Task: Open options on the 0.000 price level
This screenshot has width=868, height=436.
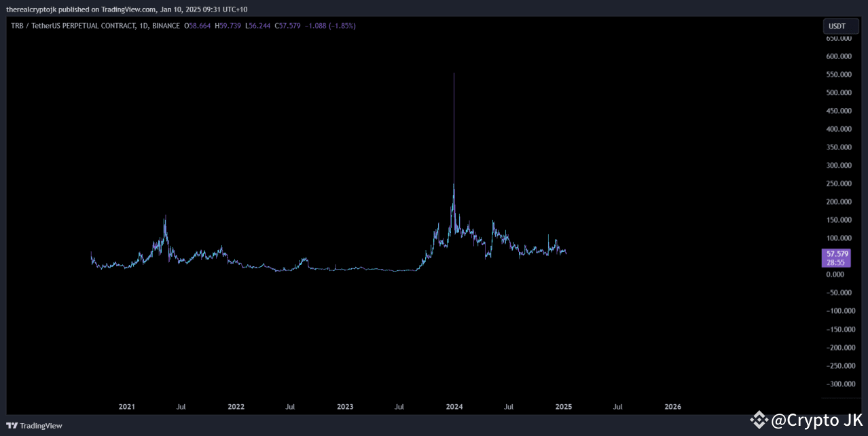Action: click(835, 274)
